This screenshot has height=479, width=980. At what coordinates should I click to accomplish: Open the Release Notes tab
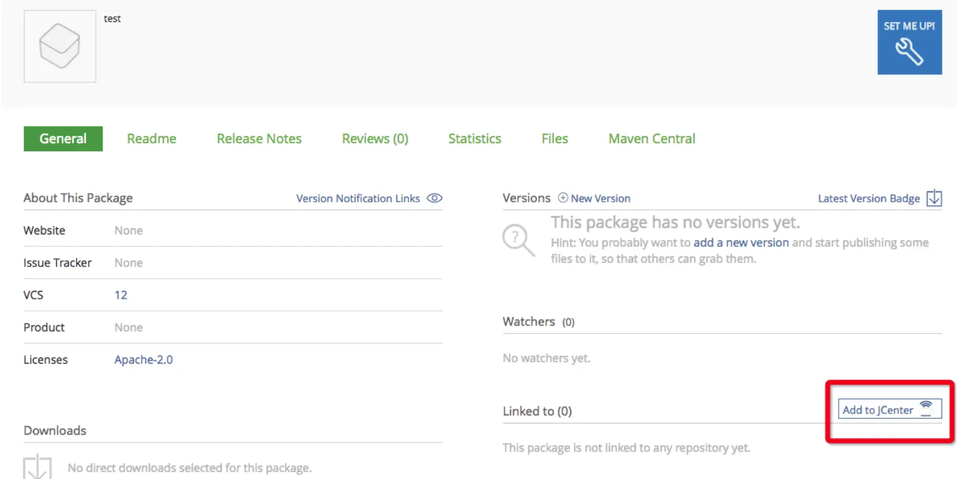[259, 139]
